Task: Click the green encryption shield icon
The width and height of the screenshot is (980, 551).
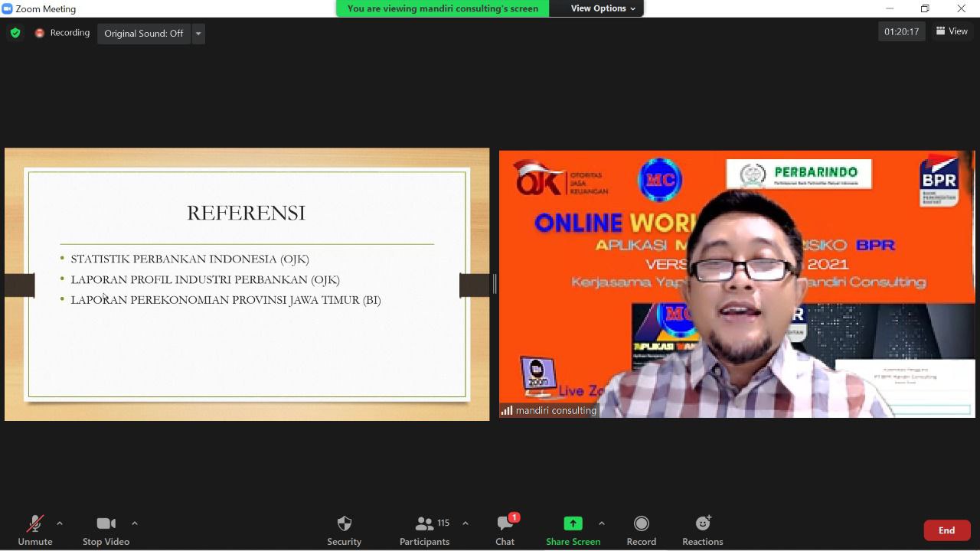Action: 15,33
